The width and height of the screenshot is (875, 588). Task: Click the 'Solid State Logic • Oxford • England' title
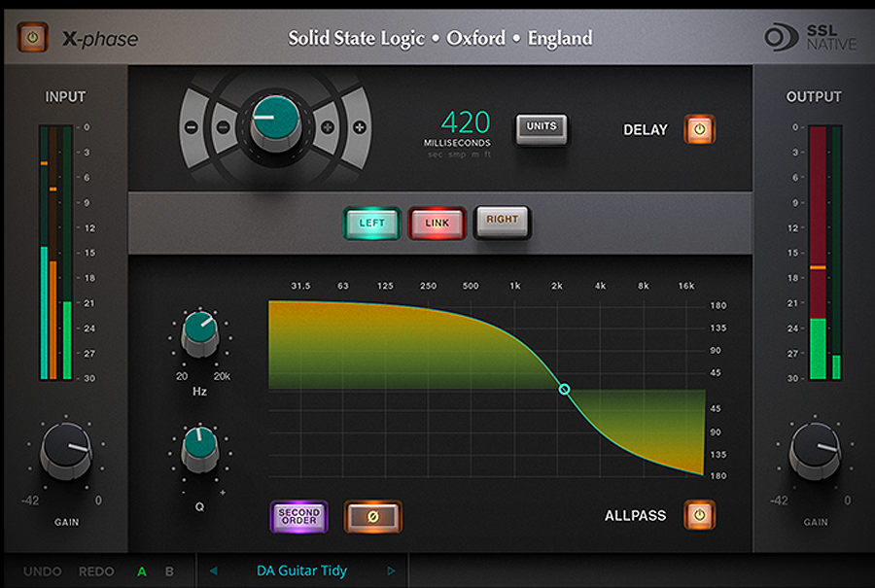pos(440,38)
